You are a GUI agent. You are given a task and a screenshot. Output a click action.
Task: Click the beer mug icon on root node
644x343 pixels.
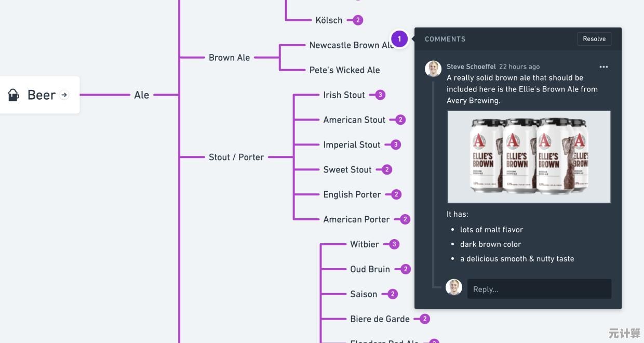tap(14, 95)
